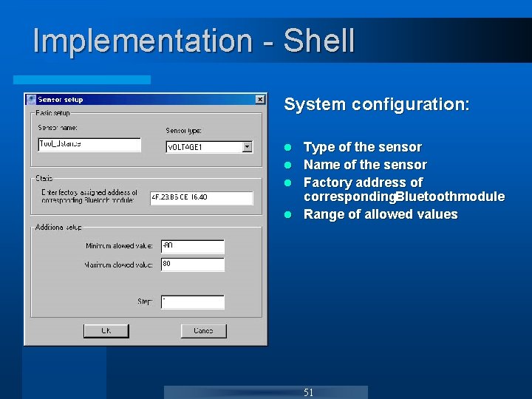Screen dimensions: 532x399
Task: Click the 'Sensor setup' window title text
Action: point(61,100)
